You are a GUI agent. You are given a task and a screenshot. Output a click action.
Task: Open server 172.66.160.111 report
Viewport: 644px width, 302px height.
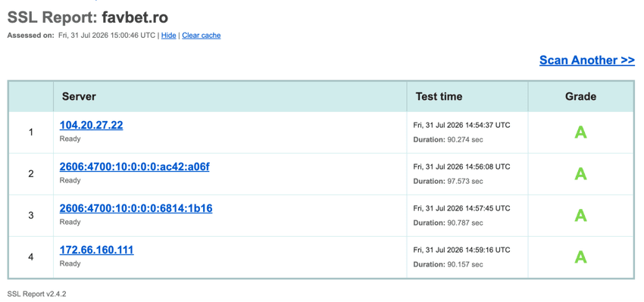tap(96, 250)
